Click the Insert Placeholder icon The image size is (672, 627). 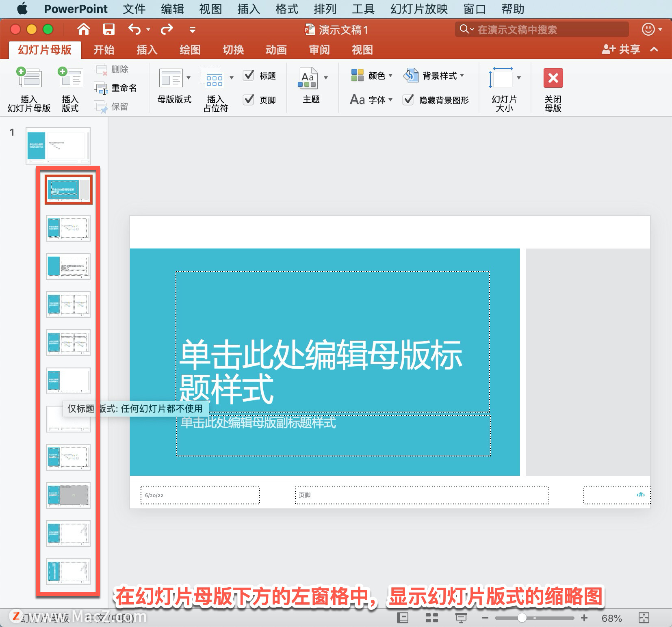pos(212,78)
